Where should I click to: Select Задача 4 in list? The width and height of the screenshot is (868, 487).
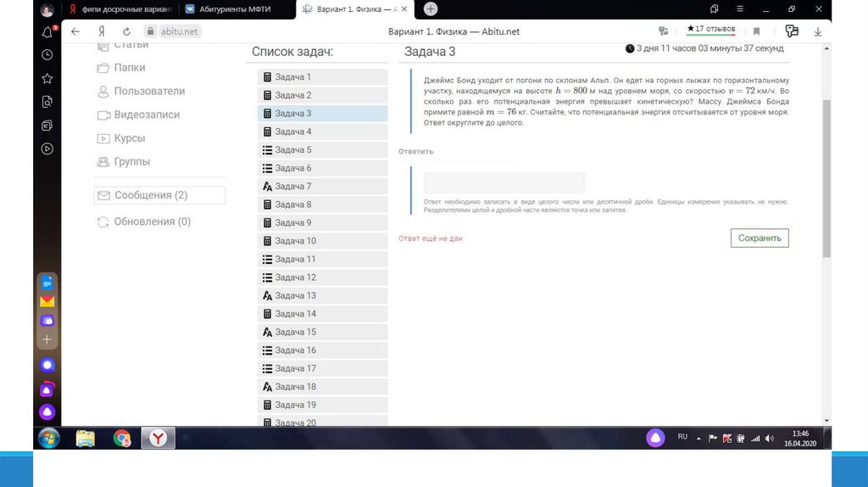coord(322,132)
